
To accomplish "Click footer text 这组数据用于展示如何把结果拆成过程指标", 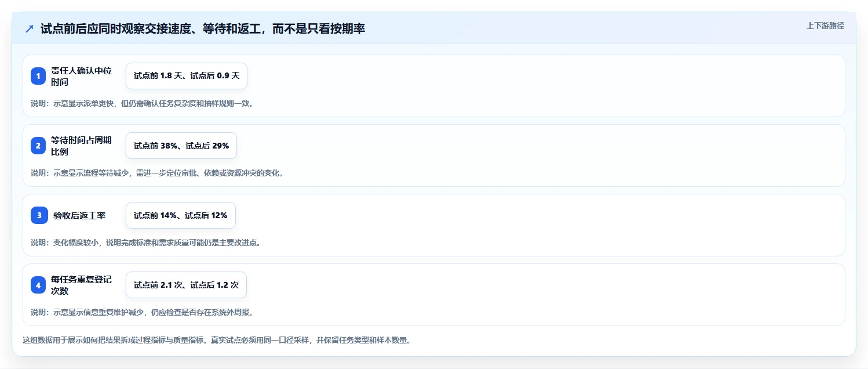I will 217,341.
